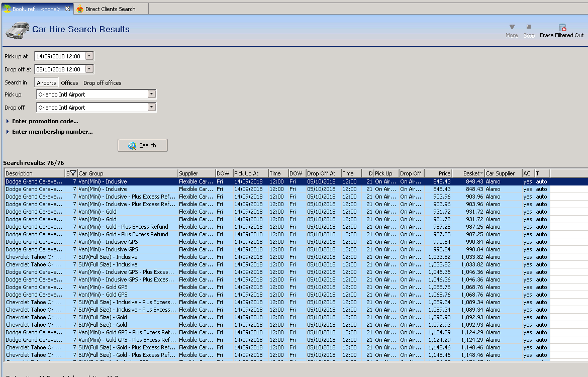This screenshot has width=588, height=377.
Task: Select the Airports search option
Action: tap(46, 83)
